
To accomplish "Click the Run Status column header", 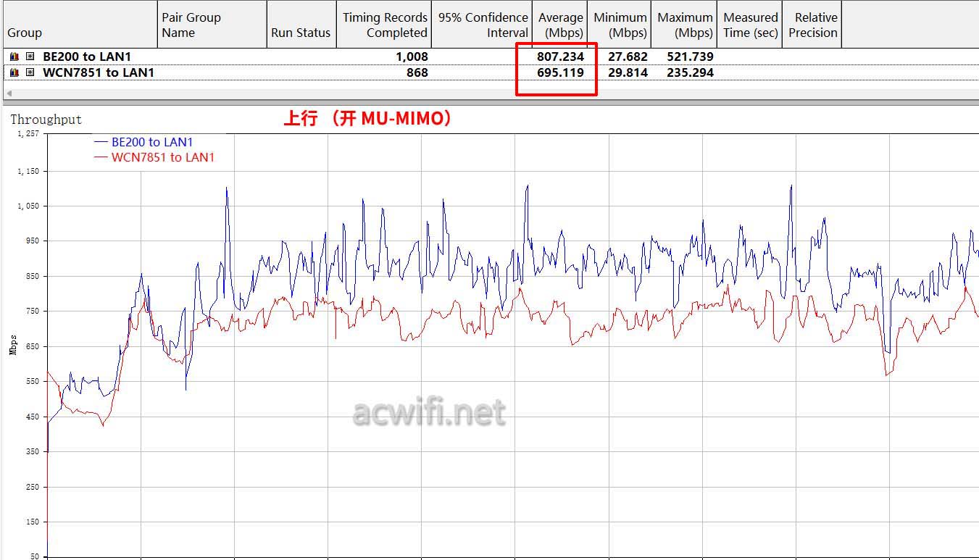I will 301,25.
